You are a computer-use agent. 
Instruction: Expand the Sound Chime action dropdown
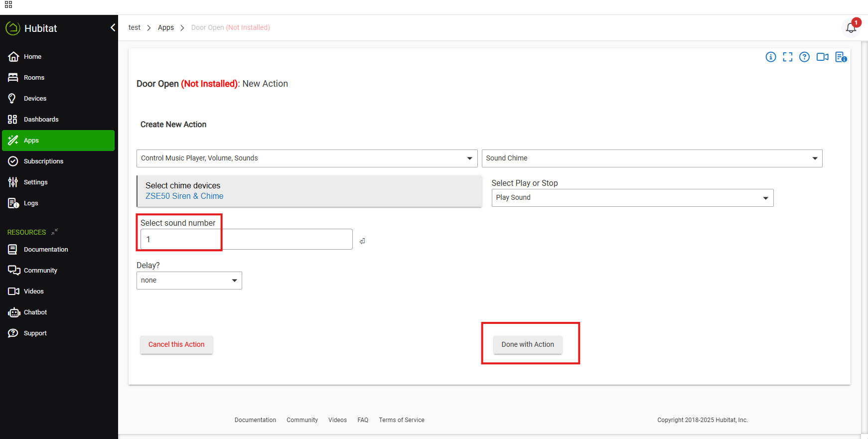tap(652, 158)
